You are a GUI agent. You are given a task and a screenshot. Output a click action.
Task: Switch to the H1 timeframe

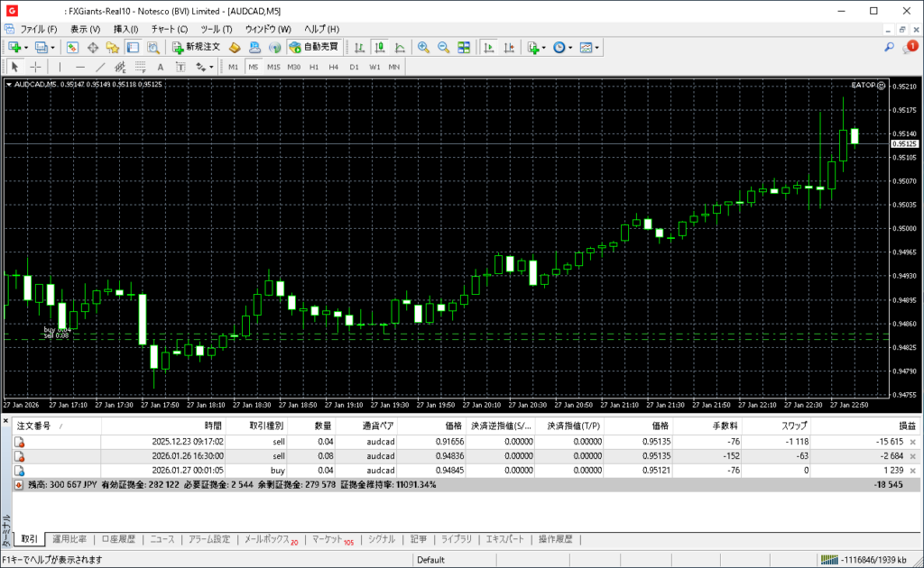point(314,67)
